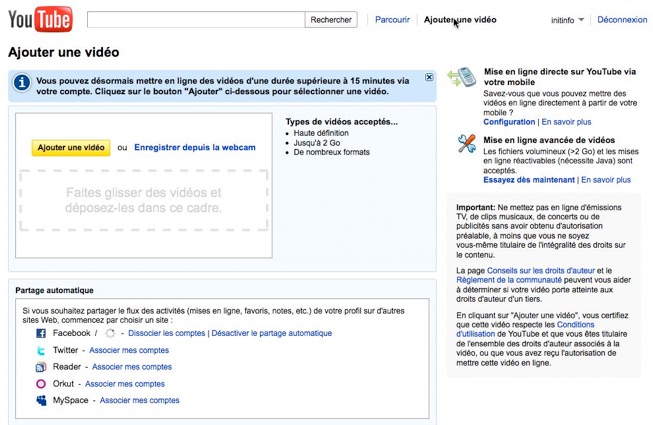Viewport: 653px width, 425px height.
Task: Click 'Mise en ligne directe sur YouTube' heading
Action: point(560,77)
